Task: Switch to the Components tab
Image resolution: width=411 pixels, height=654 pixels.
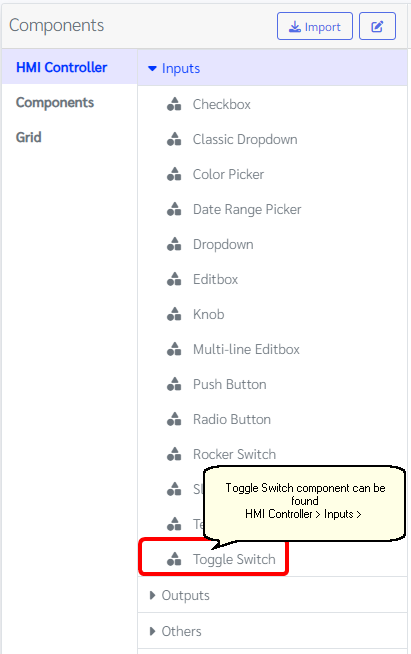Action: [x=55, y=103]
